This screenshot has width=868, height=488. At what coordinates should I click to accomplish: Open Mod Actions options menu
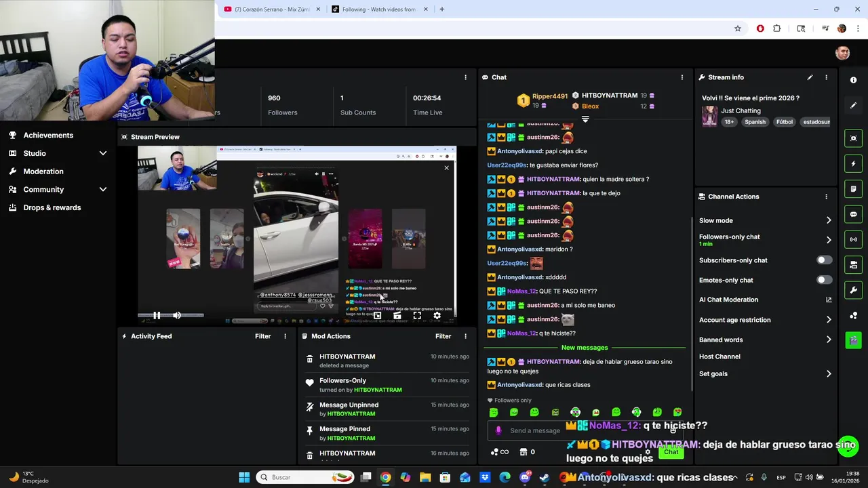click(x=465, y=336)
